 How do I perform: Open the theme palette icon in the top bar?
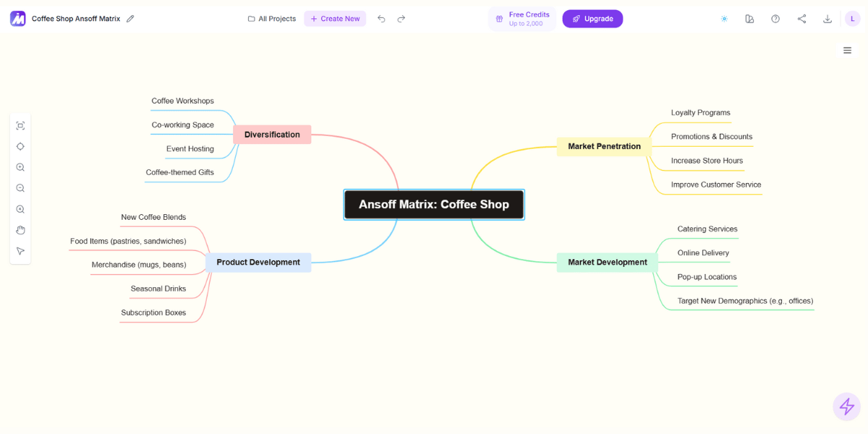click(x=749, y=18)
